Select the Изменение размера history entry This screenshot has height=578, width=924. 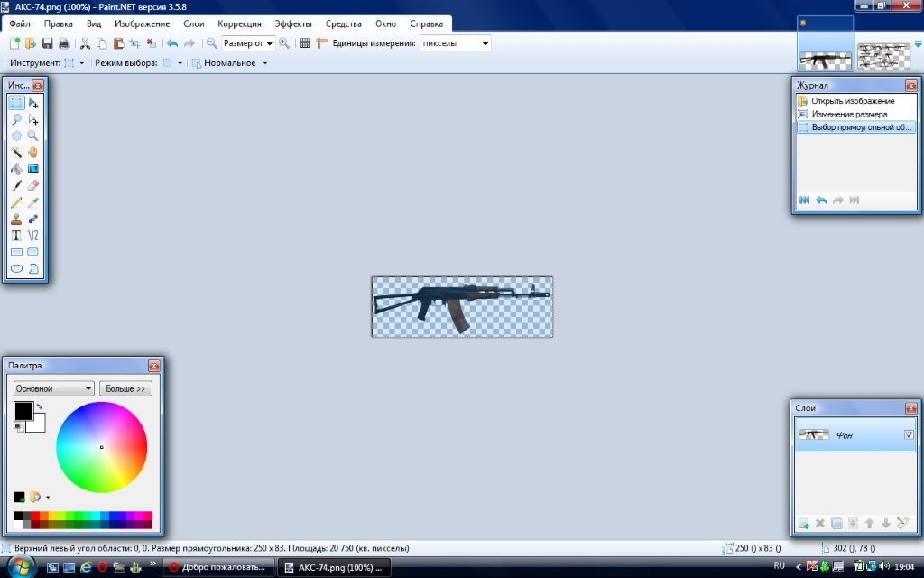coord(849,115)
